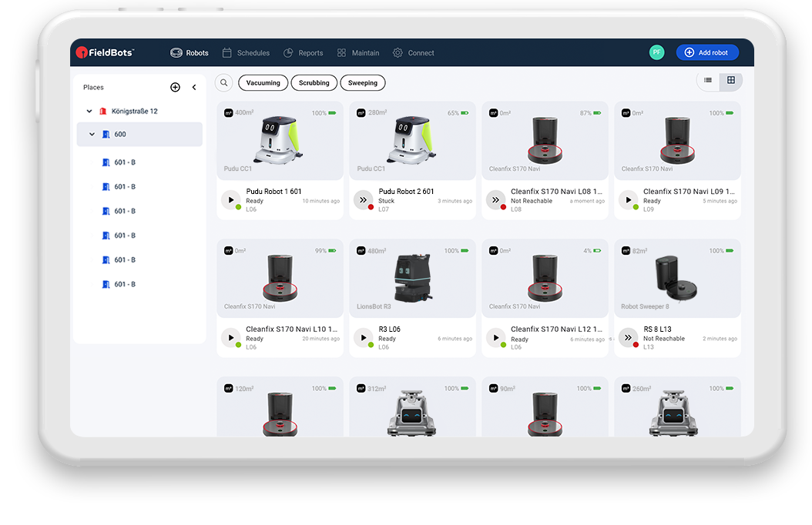812x525 pixels.
Task: Click the 87% battery indicator
Action: coord(591,112)
